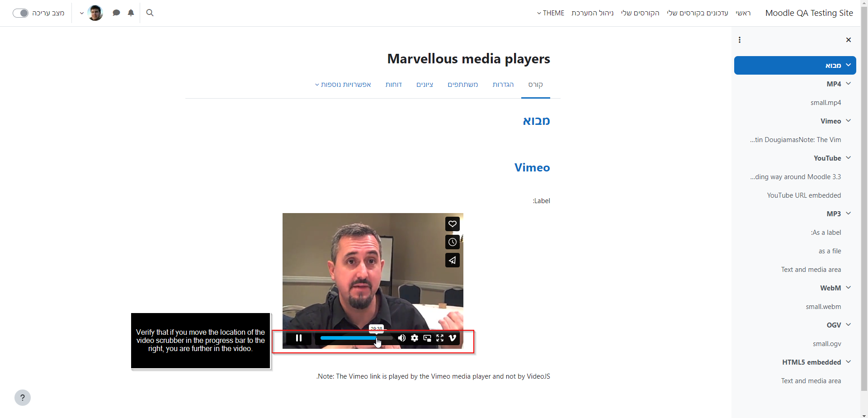
Task: Toggle edit mode switch
Action: pos(21,13)
